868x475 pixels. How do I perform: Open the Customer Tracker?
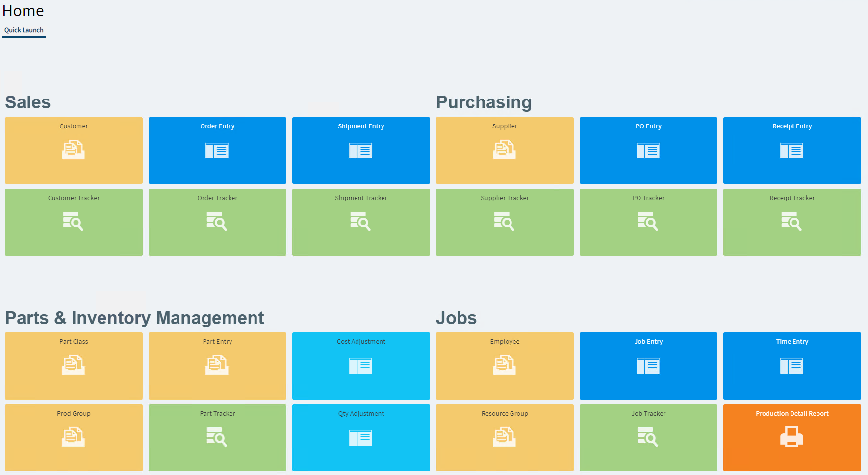[x=74, y=222]
